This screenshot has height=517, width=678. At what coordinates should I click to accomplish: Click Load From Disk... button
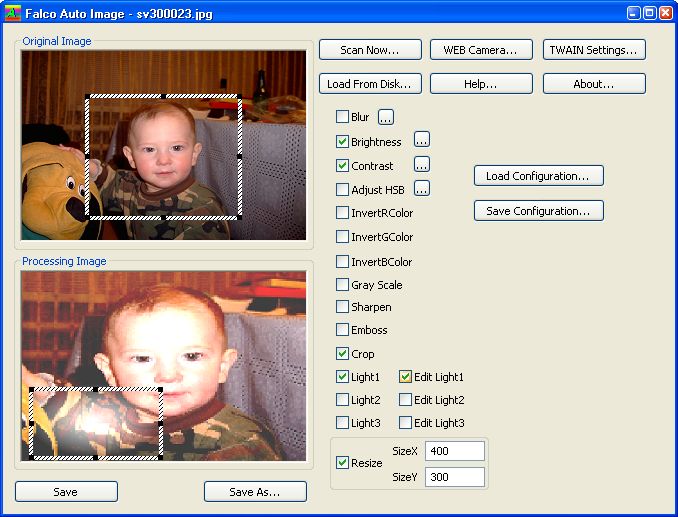pos(370,83)
